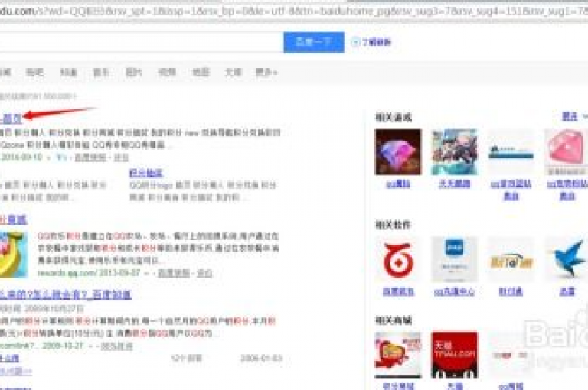Click the red 天猫 TMALL.COM mall icon

(x=455, y=355)
